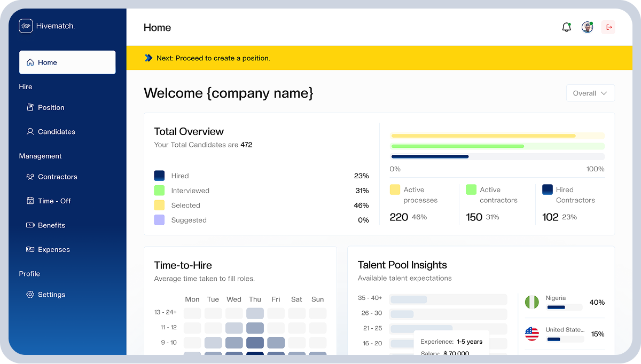Click the Hivematch logo icon
641x364 pixels.
tap(26, 26)
